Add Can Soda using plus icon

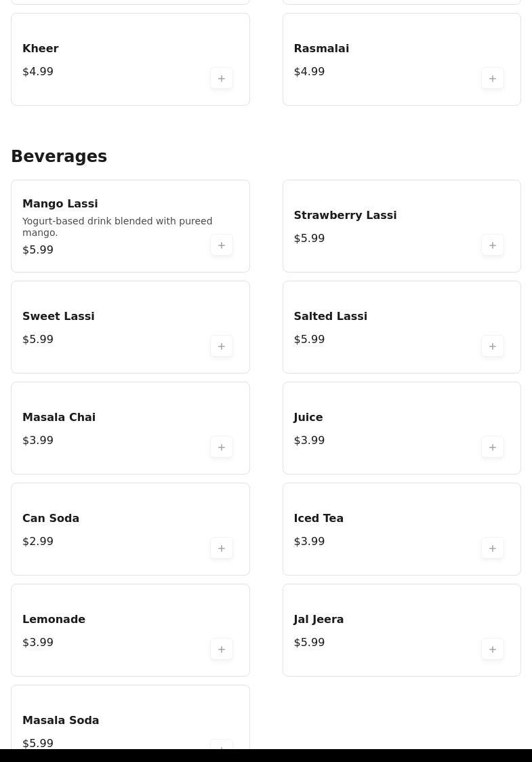[x=222, y=548]
